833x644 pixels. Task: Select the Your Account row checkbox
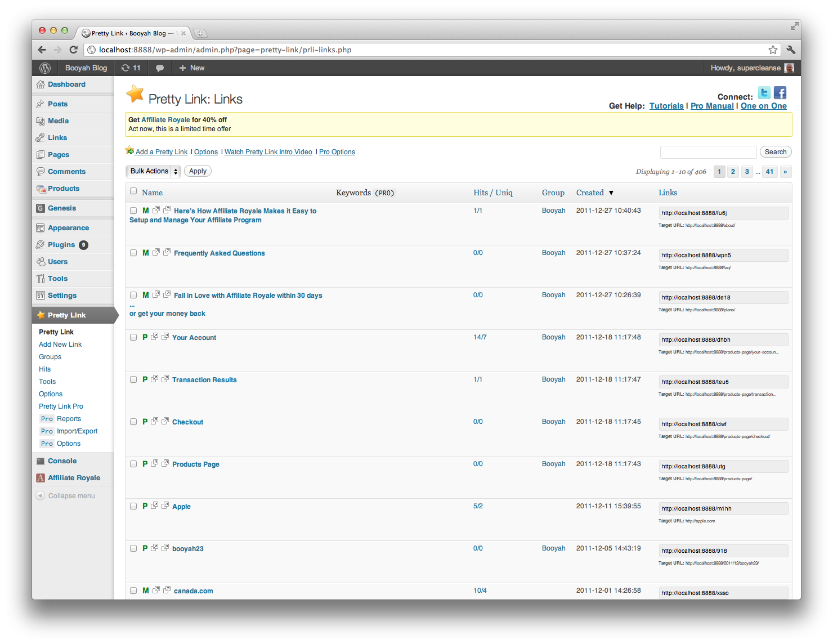pyautogui.click(x=133, y=337)
